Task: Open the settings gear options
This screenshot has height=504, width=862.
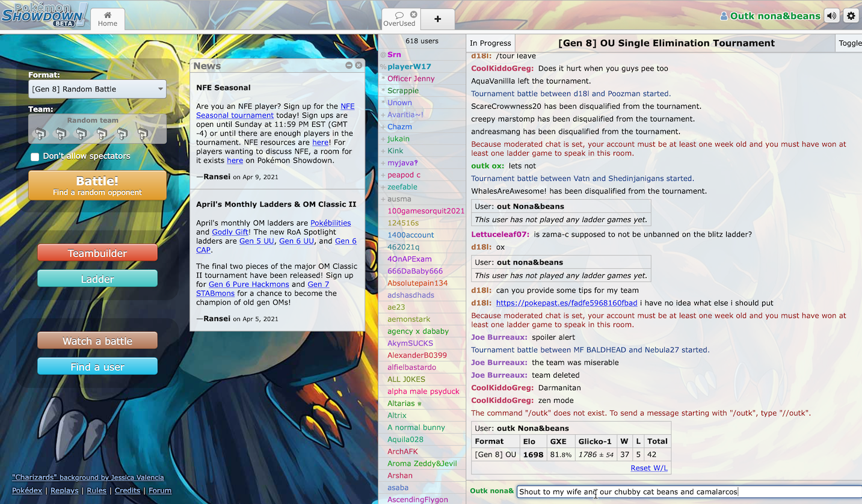Action: [851, 16]
